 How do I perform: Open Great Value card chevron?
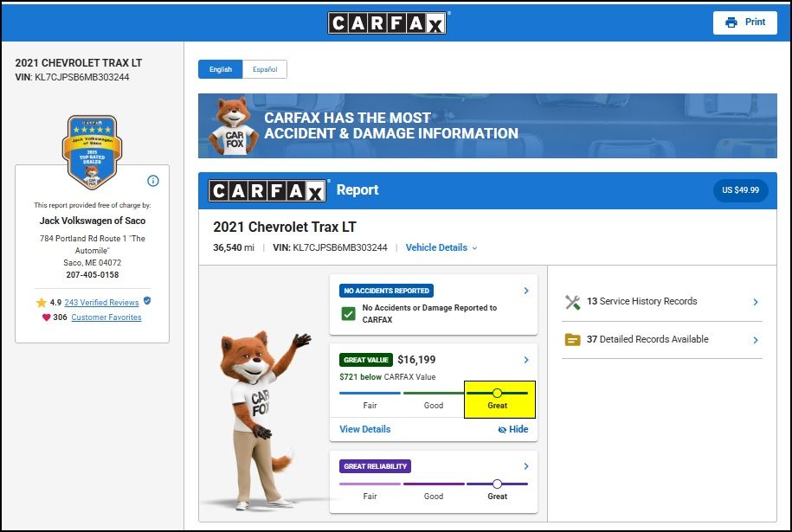[525, 360]
